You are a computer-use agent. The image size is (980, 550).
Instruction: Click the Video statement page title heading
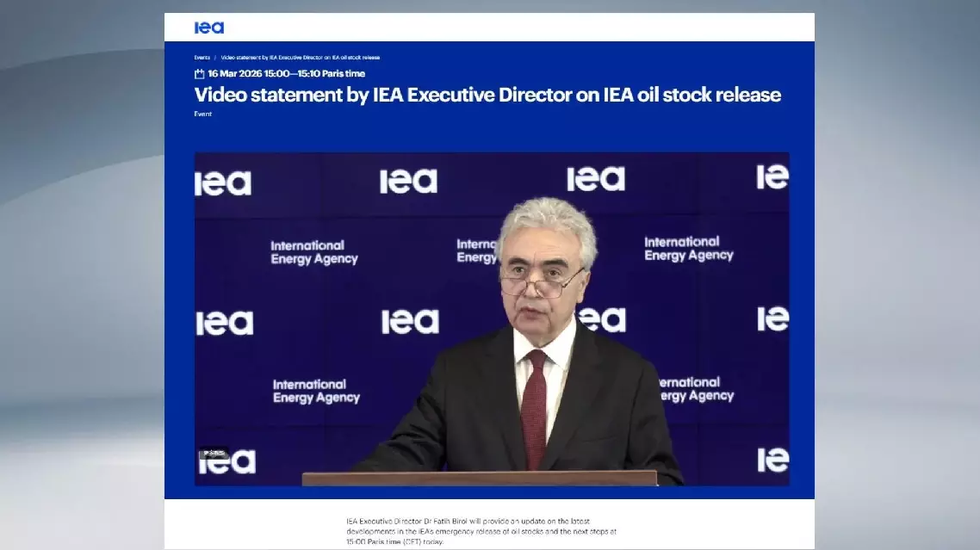[487, 95]
